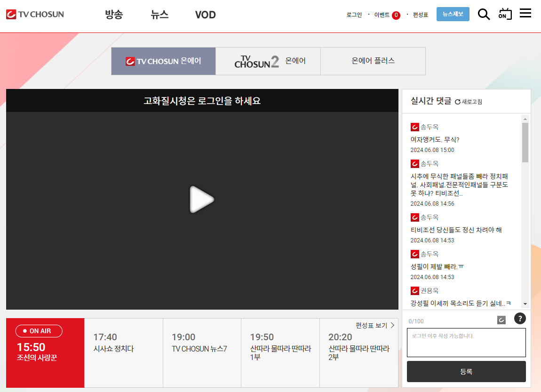Click the TV CHOSUN logo
The height and width of the screenshot is (392, 541).
[x=33, y=14]
